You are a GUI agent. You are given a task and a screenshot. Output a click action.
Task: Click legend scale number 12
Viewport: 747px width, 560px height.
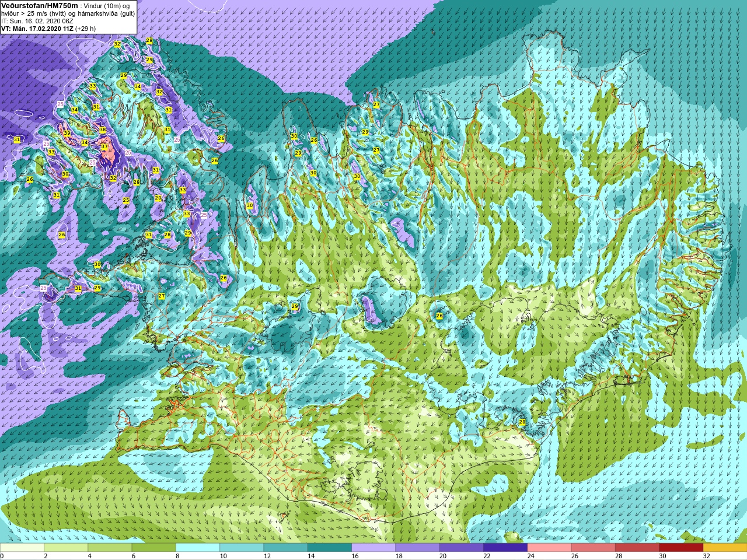[x=267, y=556]
